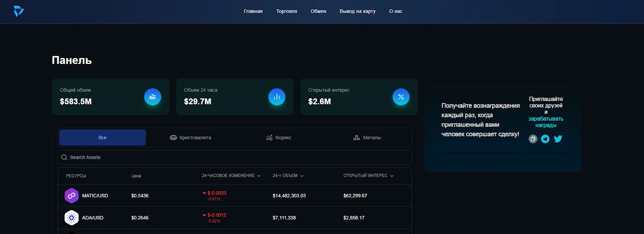This screenshot has width=644, height=234.
Task: Copy the referral link with the copy icon
Action: [x=533, y=139]
